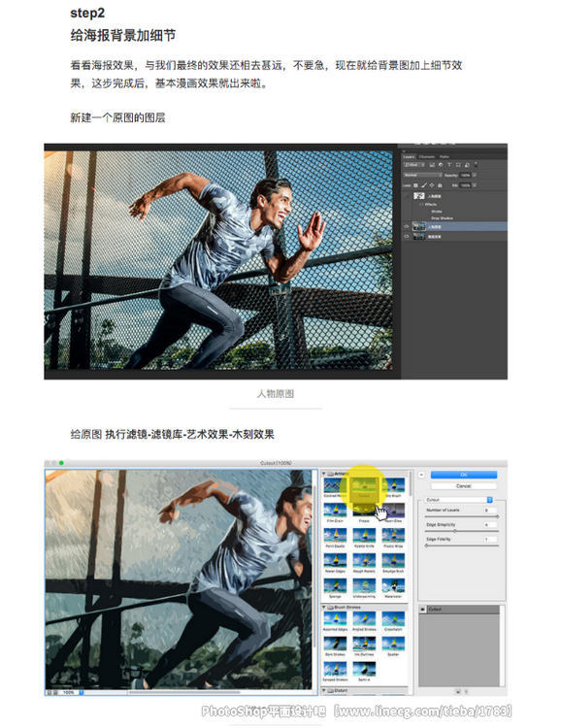Select the Colored Pencil filter thumbnail

pyautogui.click(x=335, y=485)
